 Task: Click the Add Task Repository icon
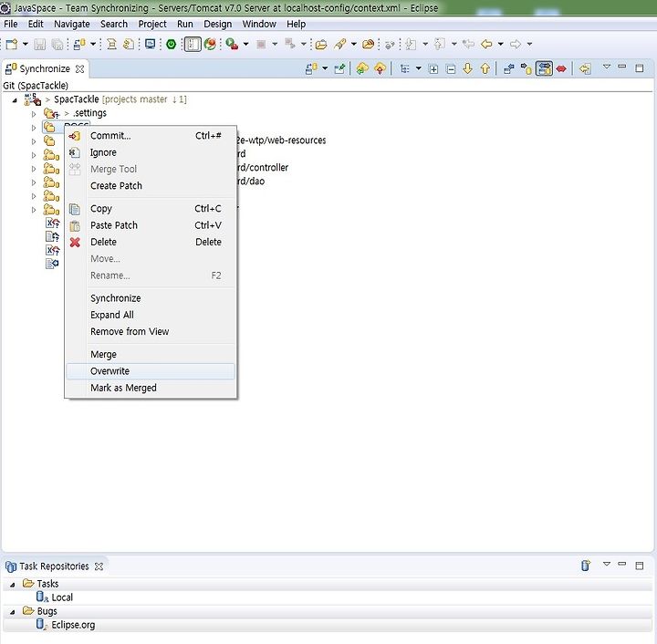pyautogui.click(x=586, y=566)
